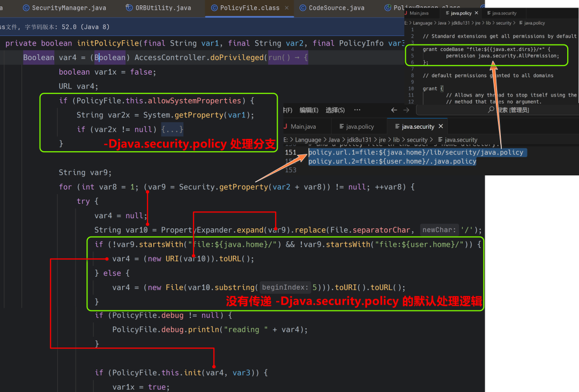This screenshot has height=392, width=579.
Task: Click PolicyFile.debug.println statement
Action: pyautogui.click(x=210, y=330)
